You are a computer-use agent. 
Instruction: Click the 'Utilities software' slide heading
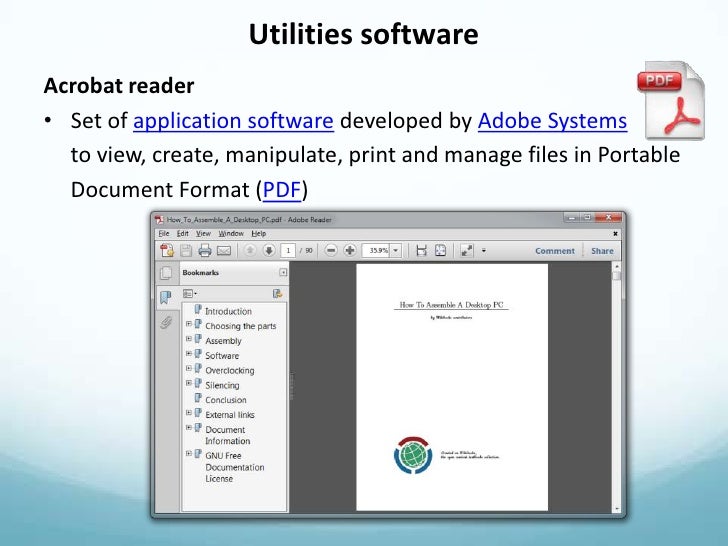[364, 34]
